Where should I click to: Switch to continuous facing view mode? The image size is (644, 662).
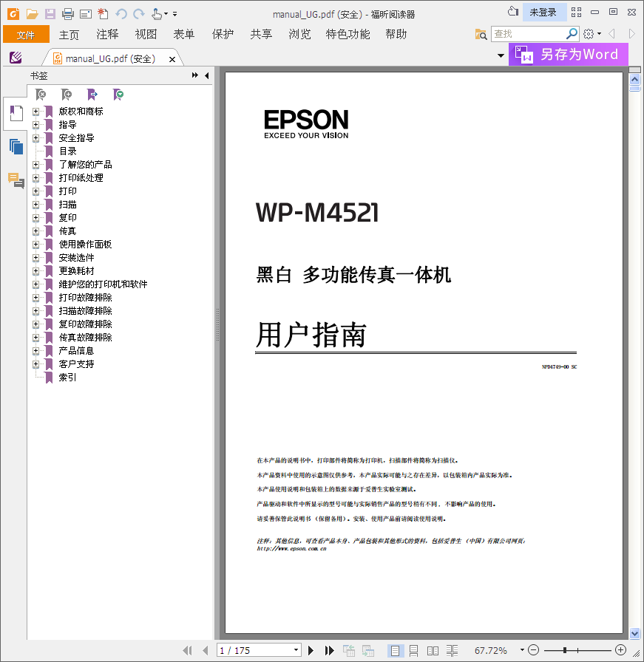[x=453, y=651]
